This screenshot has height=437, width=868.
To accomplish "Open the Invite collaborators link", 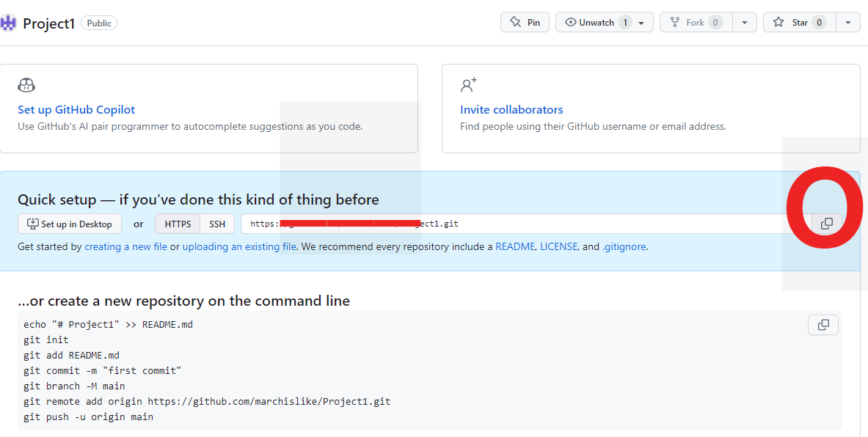I will coord(511,109).
